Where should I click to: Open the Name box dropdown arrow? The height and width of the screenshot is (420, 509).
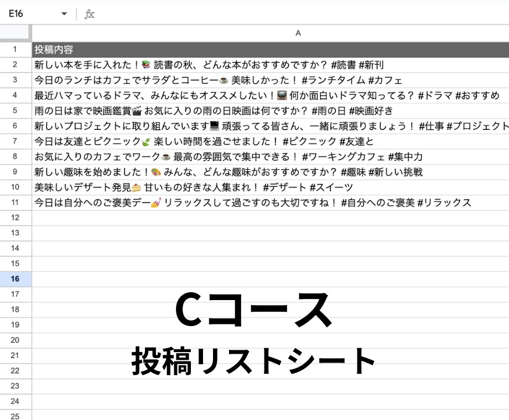[64, 14]
